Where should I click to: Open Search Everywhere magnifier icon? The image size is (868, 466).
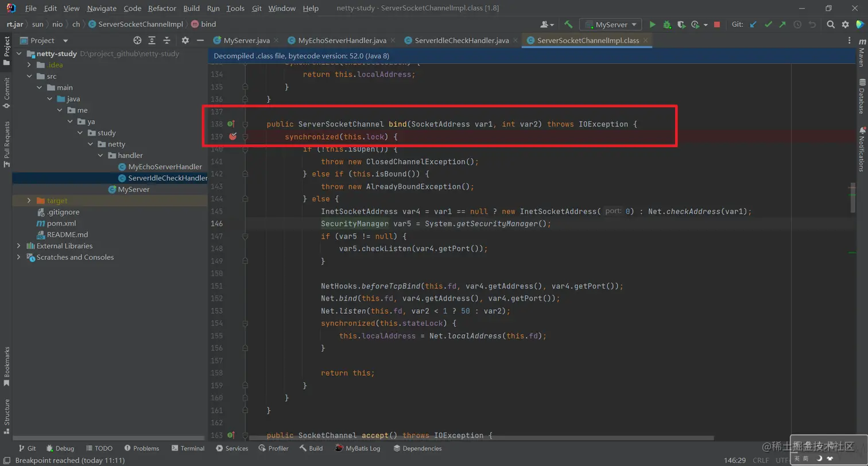coord(831,25)
